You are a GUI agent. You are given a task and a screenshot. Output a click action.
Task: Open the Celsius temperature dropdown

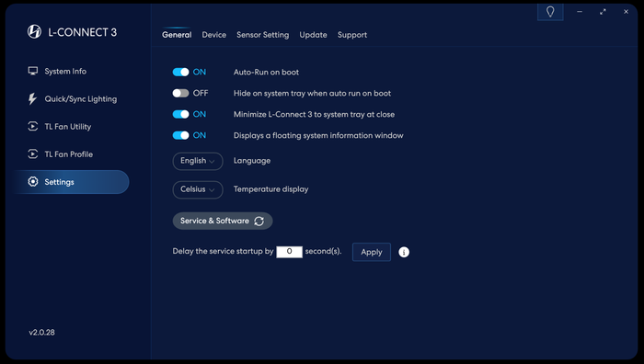point(198,189)
